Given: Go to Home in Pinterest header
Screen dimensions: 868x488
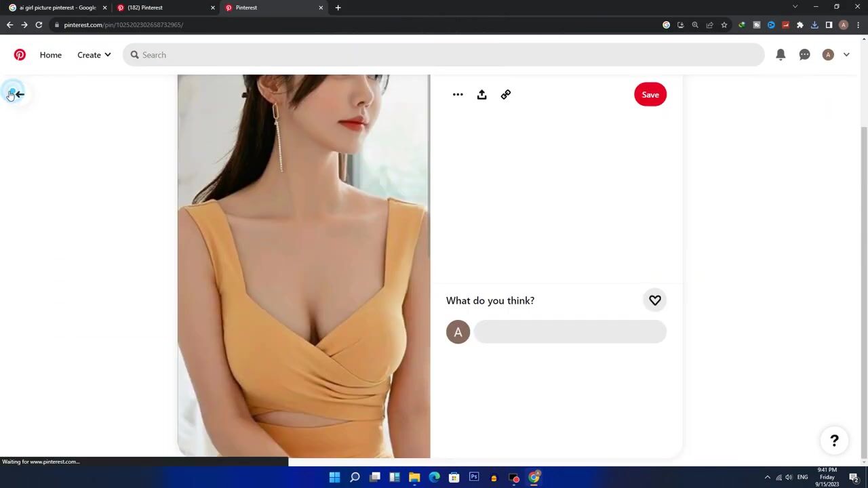Looking at the screenshot, I should pyautogui.click(x=51, y=55).
